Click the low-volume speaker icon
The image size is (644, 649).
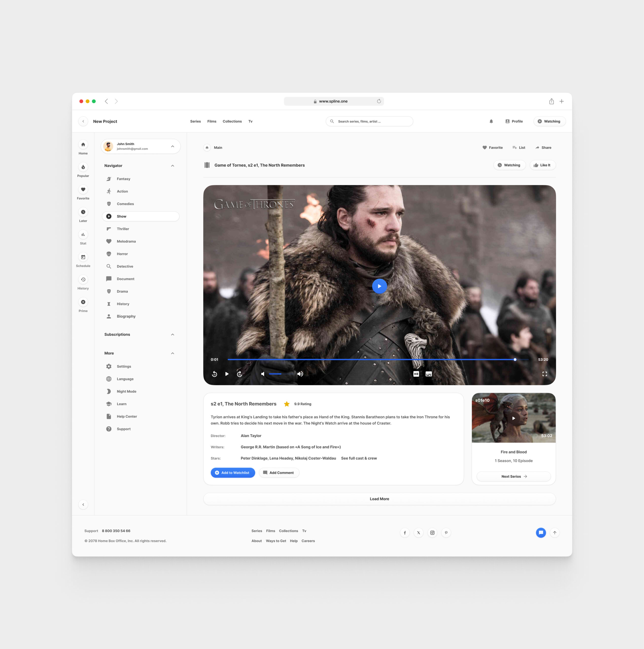click(263, 374)
